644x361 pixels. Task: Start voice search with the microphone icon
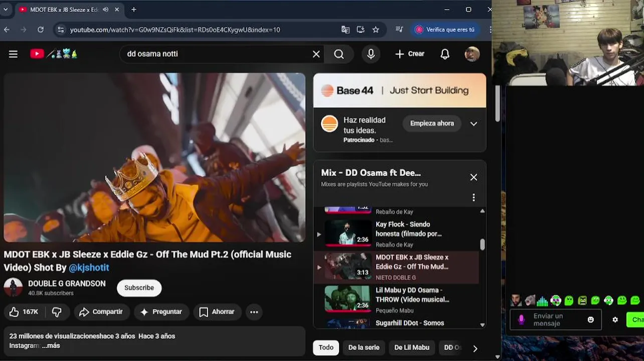pyautogui.click(x=371, y=54)
